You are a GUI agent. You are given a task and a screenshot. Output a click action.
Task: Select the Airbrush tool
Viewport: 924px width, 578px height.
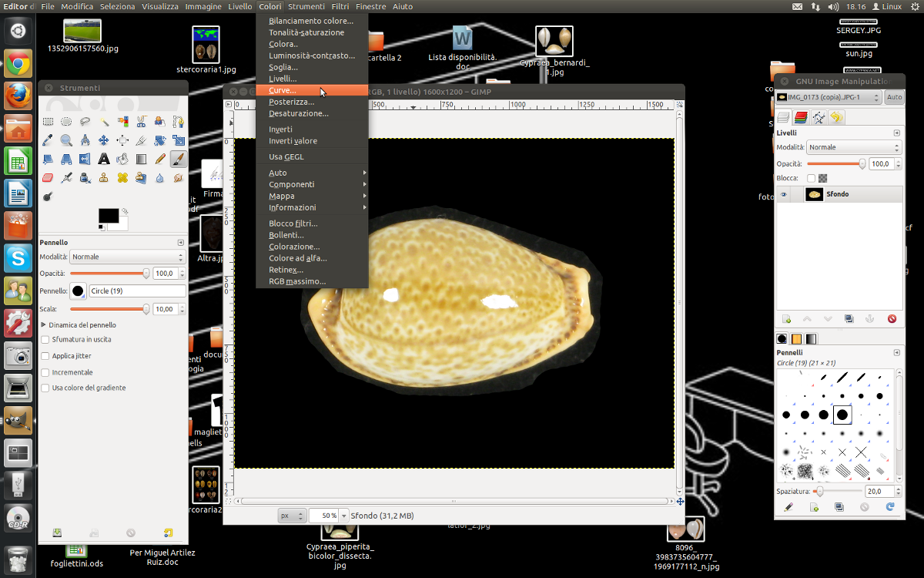pos(66,178)
